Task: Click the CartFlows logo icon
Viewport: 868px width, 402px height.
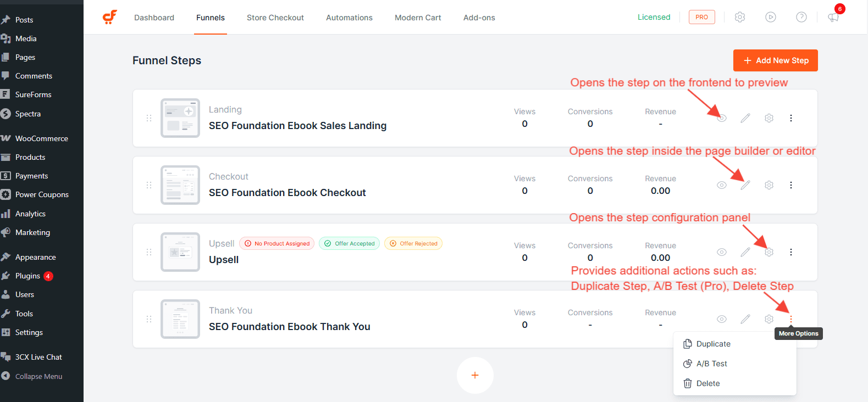Action: tap(110, 17)
